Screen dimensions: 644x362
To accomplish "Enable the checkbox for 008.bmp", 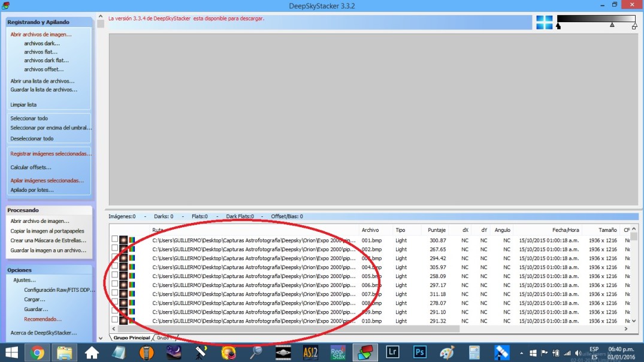I will pos(115,302).
